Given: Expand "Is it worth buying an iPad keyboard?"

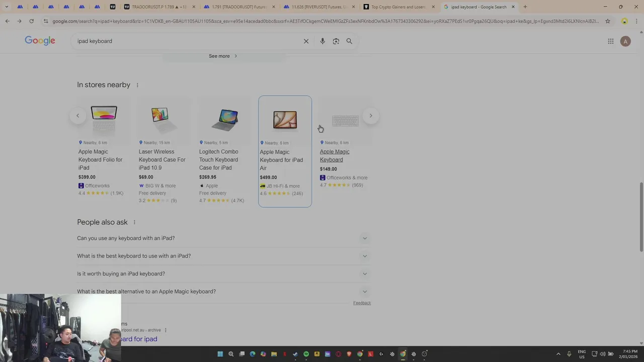Looking at the screenshot, I should pos(223,274).
